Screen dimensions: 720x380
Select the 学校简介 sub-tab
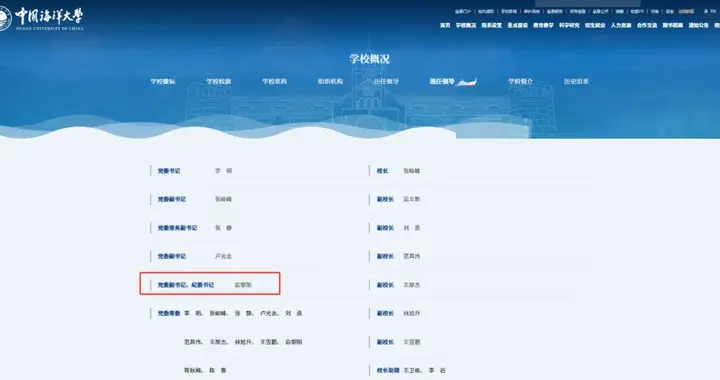point(520,81)
